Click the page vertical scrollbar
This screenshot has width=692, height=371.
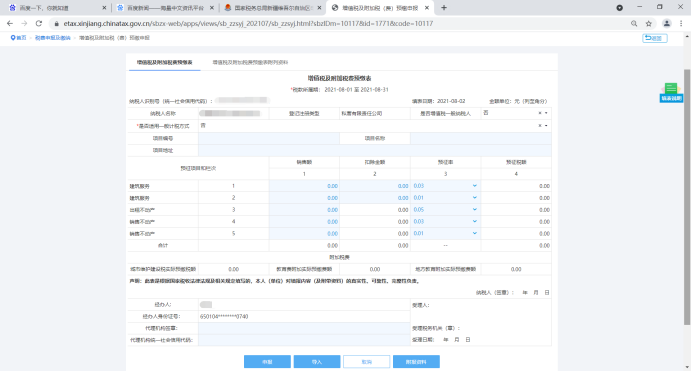(x=687, y=196)
